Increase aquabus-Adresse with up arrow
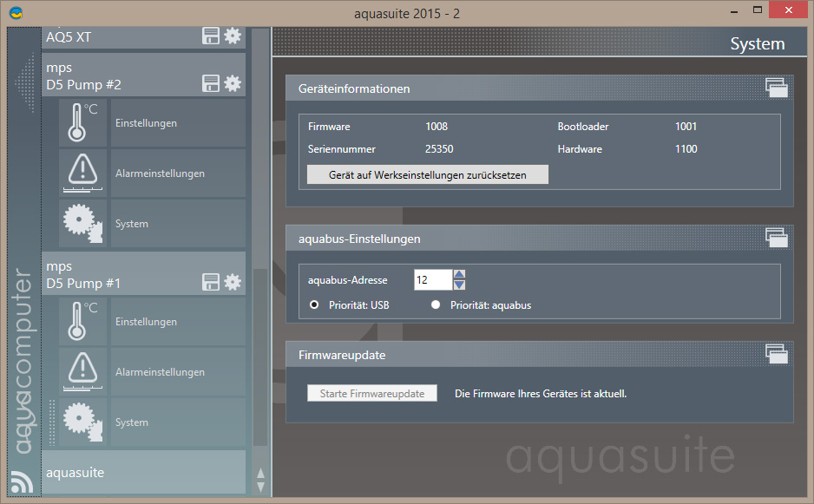Image resolution: width=814 pixels, height=504 pixels. coord(459,274)
